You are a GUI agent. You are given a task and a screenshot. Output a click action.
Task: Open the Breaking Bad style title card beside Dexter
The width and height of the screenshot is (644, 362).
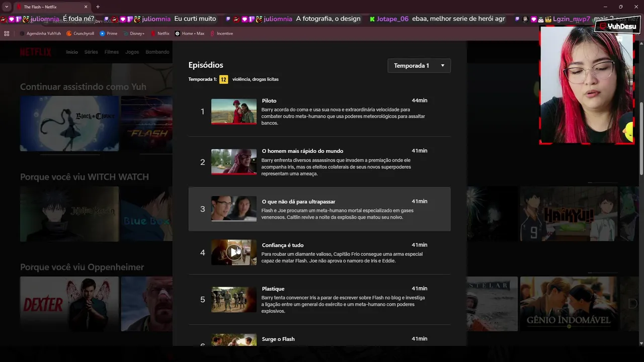point(146,304)
